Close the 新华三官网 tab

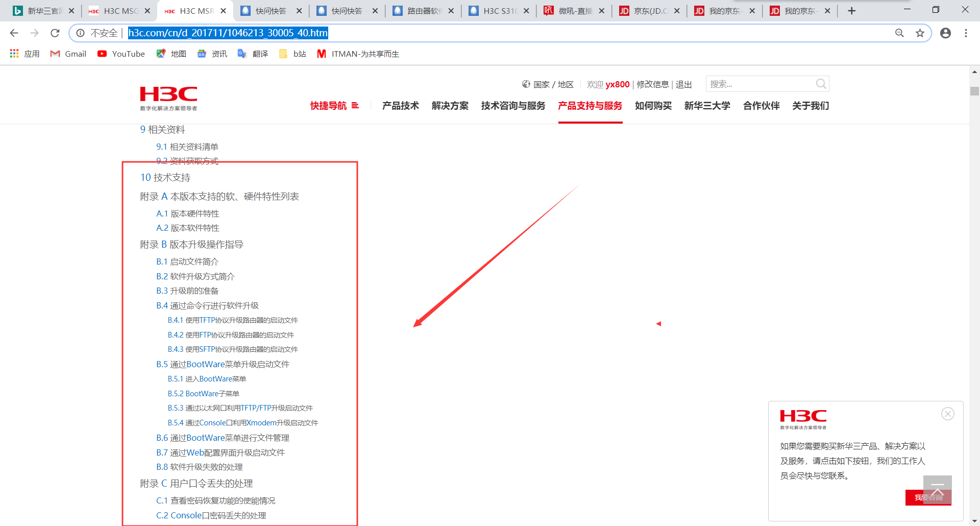pyautogui.click(x=71, y=11)
